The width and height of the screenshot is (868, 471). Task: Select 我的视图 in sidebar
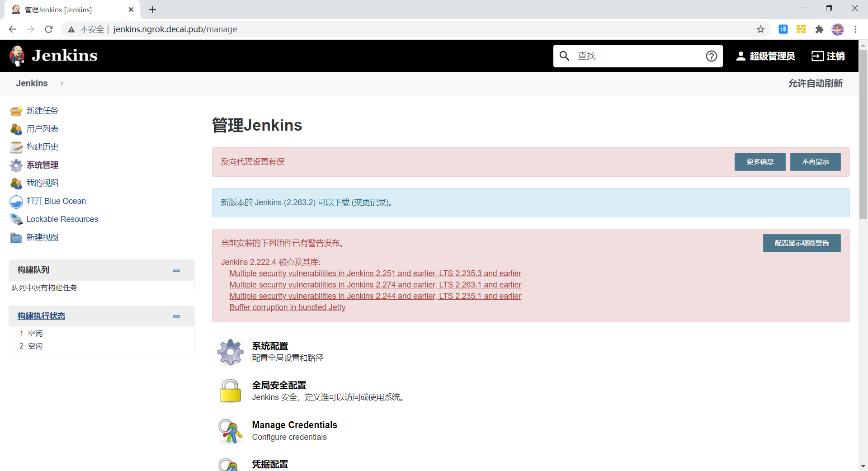point(42,183)
